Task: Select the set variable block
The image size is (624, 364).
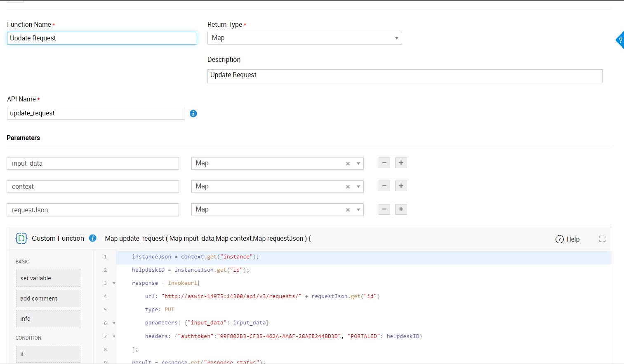Action: pos(48,278)
